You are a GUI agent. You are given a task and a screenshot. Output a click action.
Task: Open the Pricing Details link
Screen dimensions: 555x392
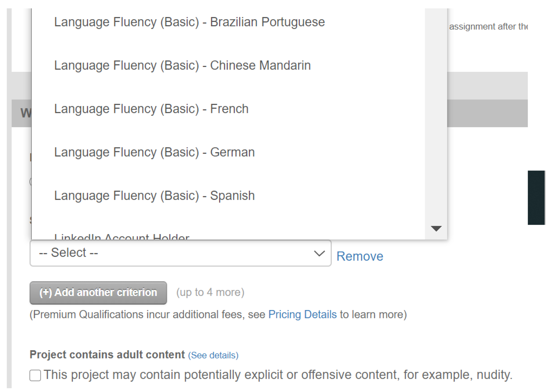coord(302,314)
